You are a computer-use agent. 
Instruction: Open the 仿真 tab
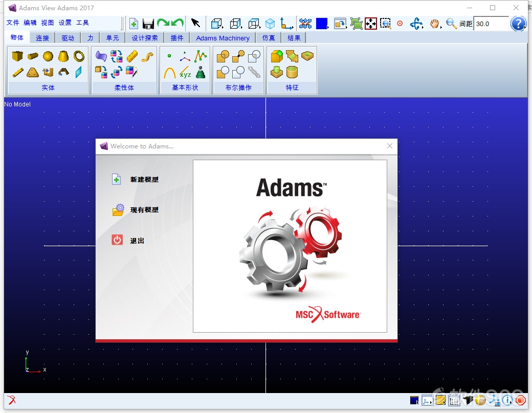tap(269, 38)
